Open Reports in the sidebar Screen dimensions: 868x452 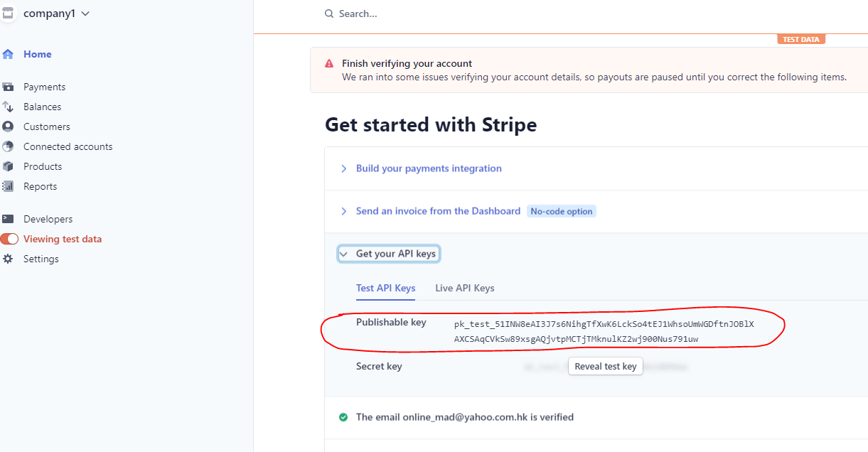pos(40,186)
